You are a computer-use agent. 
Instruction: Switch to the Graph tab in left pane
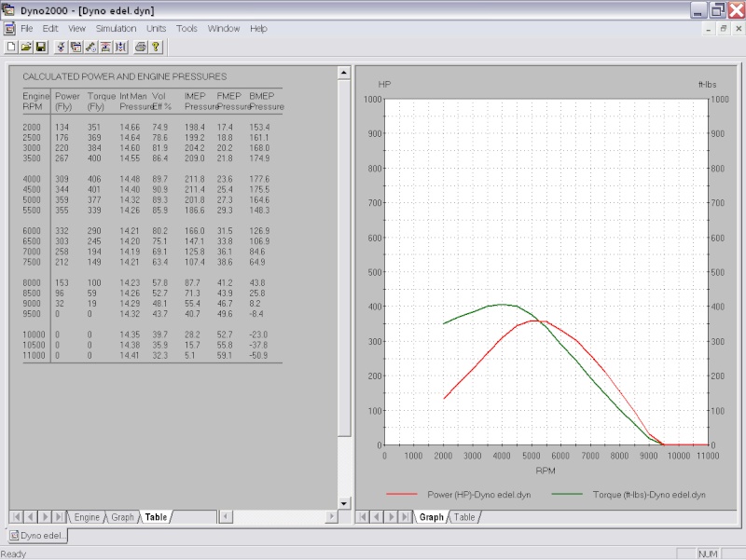click(x=122, y=517)
